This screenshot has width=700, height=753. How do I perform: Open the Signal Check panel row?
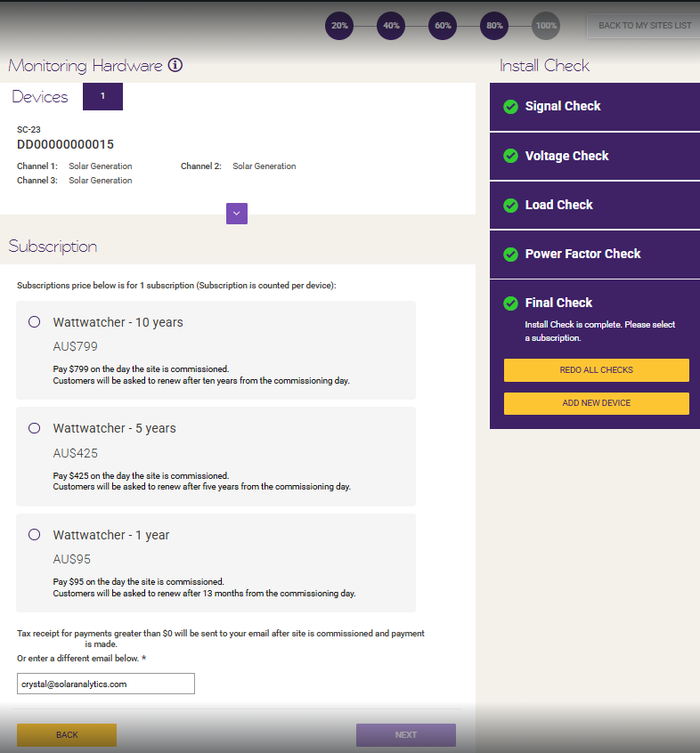point(595,107)
